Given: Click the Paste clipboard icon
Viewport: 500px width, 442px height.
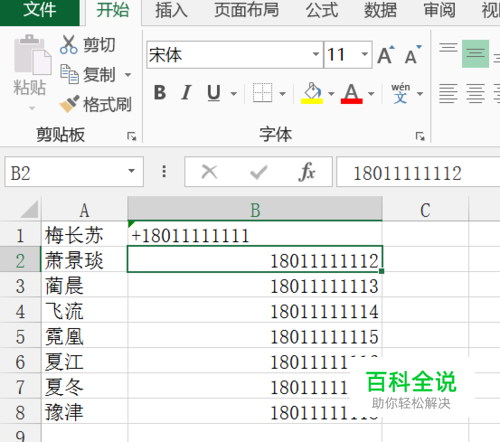Looking at the screenshot, I should [32, 55].
